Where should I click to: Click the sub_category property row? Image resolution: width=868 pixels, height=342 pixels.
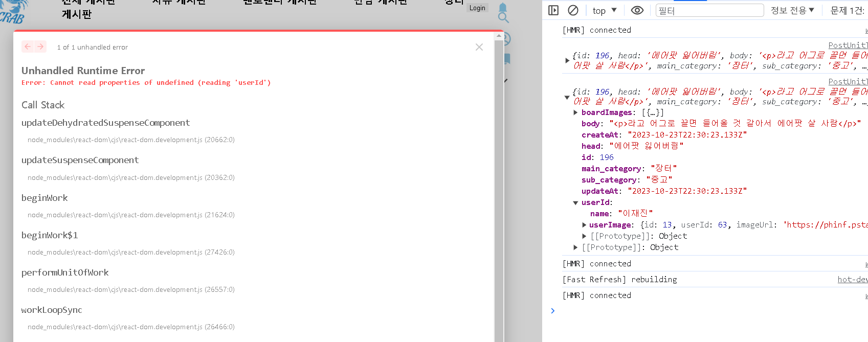[627, 180]
